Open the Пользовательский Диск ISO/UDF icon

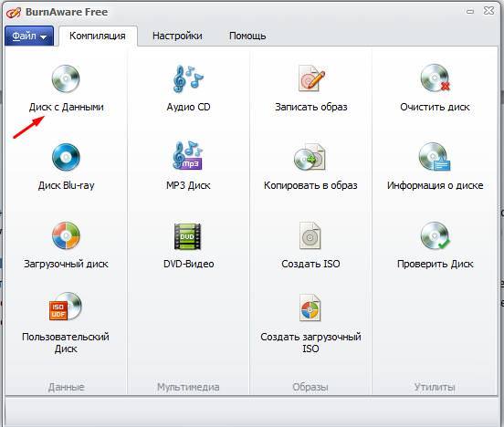[x=66, y=307]
